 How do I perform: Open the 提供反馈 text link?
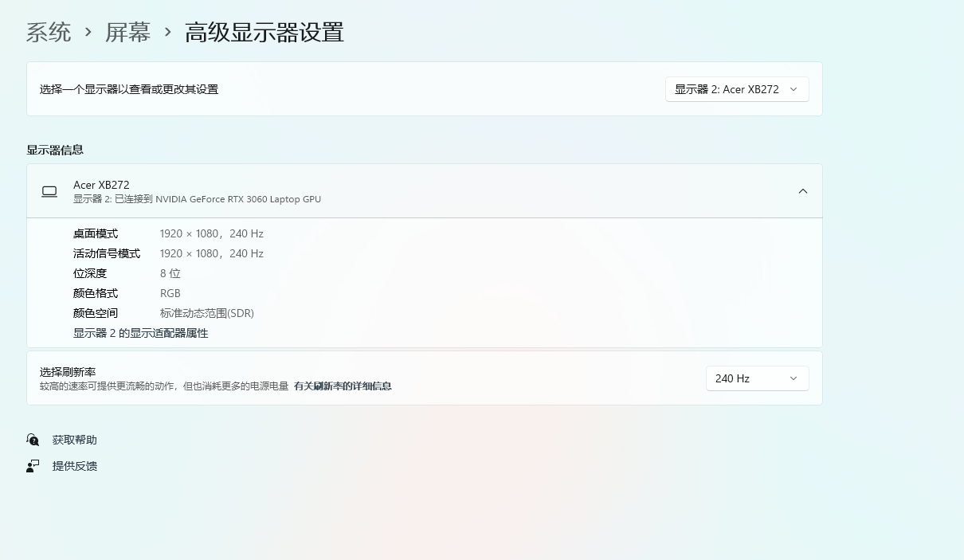(75, 466)
